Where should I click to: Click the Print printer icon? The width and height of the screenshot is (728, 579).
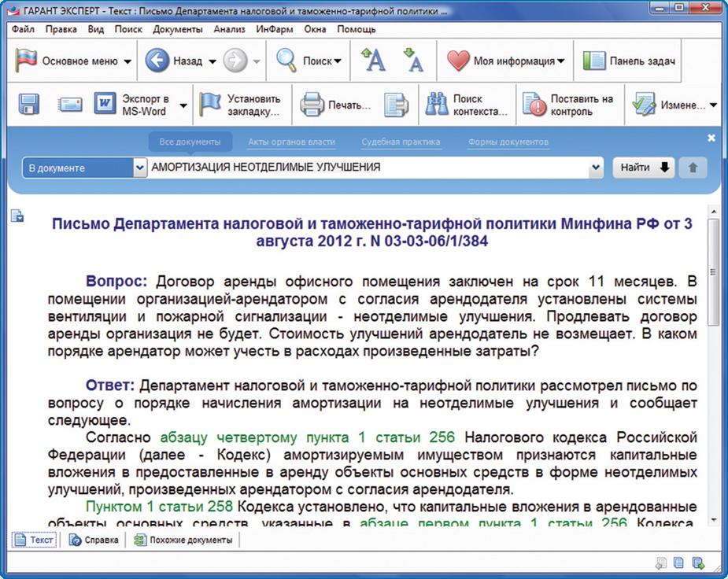pyautogui.click(x=311, y=105)
